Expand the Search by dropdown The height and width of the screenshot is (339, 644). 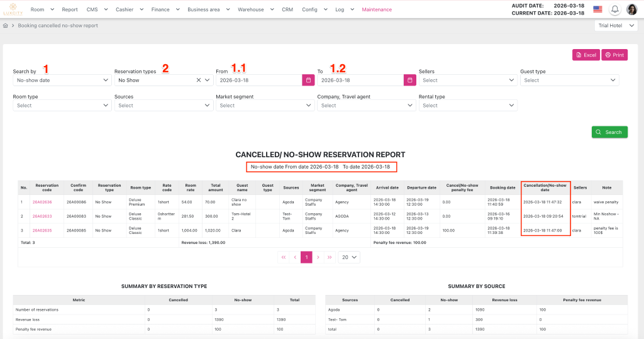(x=62, y=81)
